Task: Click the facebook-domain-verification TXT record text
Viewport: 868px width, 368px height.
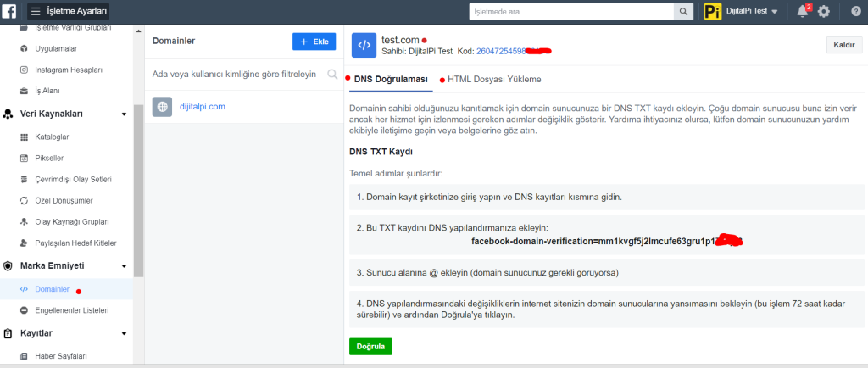Action: [x=607, y=242]
